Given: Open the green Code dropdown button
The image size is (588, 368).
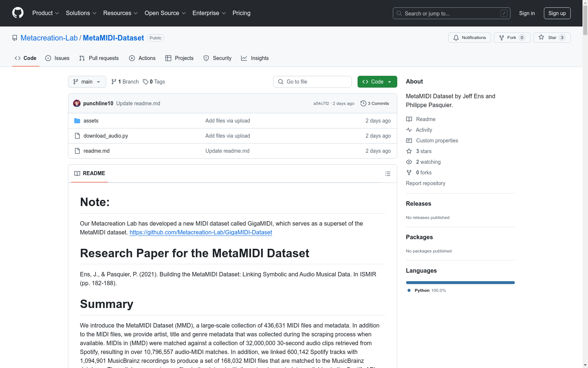Looking at the screenshot, I should pyautogui.click(x=377, y=82).
